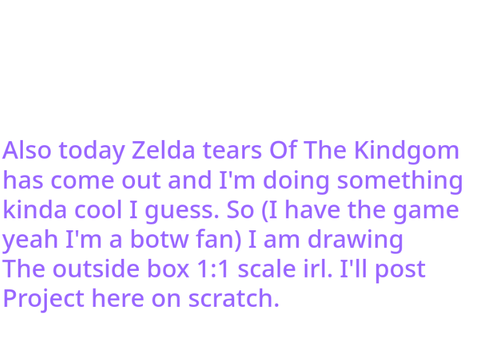
Task: Click the word "guess." in the third line
Action: pos(182,212)
